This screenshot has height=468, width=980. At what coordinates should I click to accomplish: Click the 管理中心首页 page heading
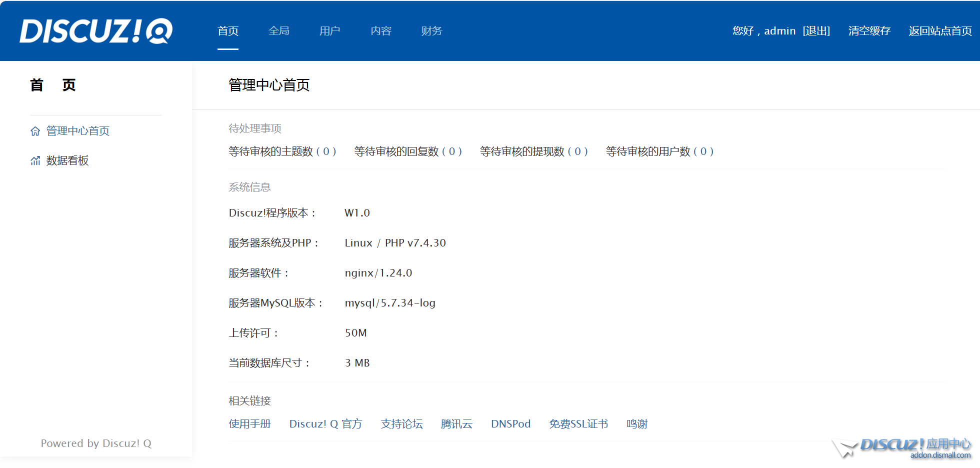tap(269, 85)
